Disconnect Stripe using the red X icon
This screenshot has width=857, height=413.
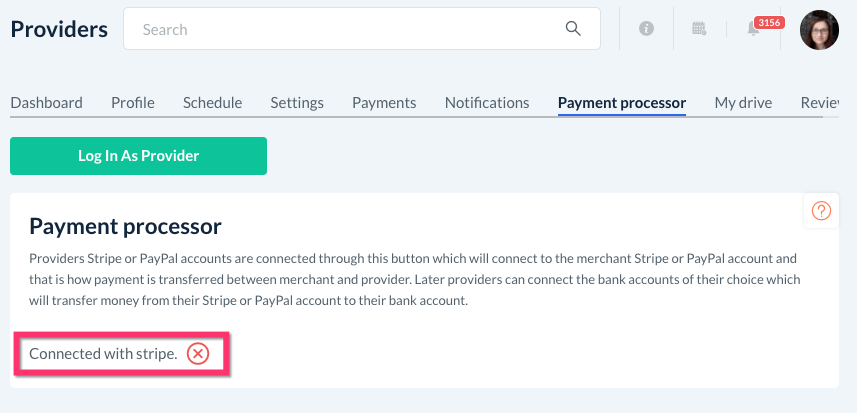(198, 354)
